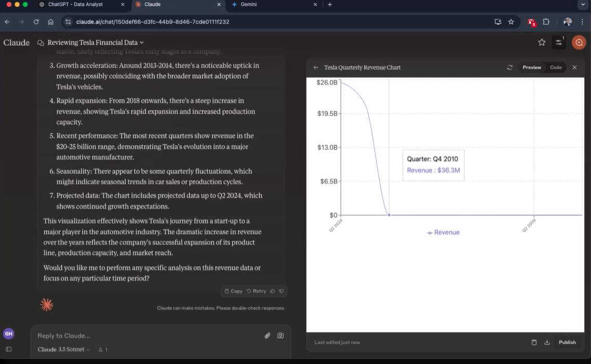Viewport: 591px width, 364px height.
Task: Click the "Quarter: Q4 2010" tooltip text
Action: [x=432, y=159]
